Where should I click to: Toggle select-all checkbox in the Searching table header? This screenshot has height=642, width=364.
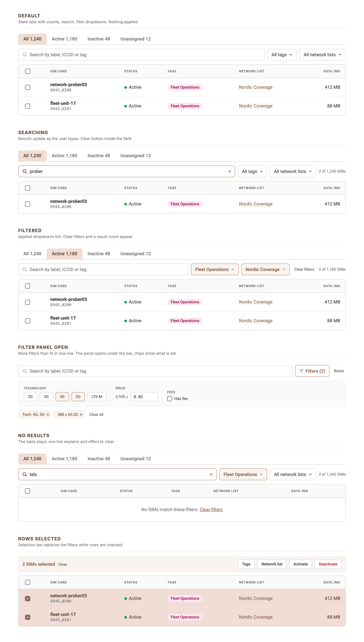coord(28,188)
